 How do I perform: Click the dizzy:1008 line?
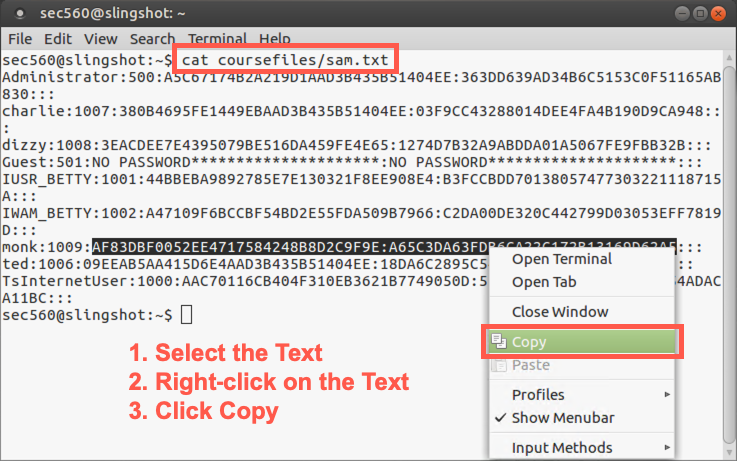click(357, 145)
